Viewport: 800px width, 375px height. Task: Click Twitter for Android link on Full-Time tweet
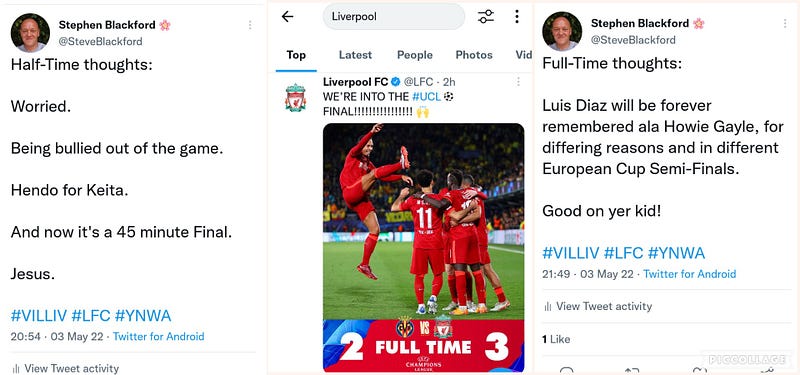(x=689, y=274)
